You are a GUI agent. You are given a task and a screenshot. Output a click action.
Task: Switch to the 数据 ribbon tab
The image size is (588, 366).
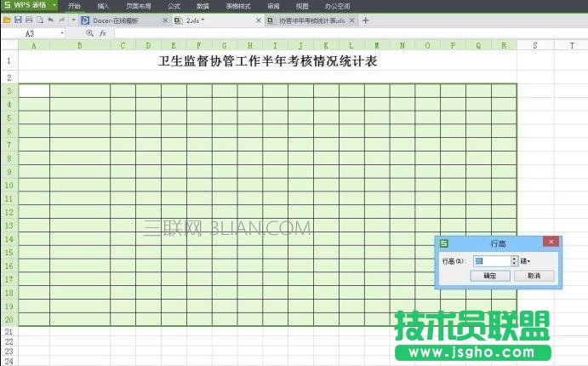click(x=203, y=6)
